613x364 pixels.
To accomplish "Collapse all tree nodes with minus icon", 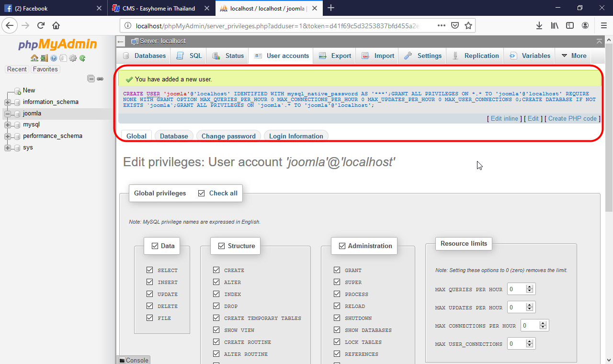I will (91, 78).
